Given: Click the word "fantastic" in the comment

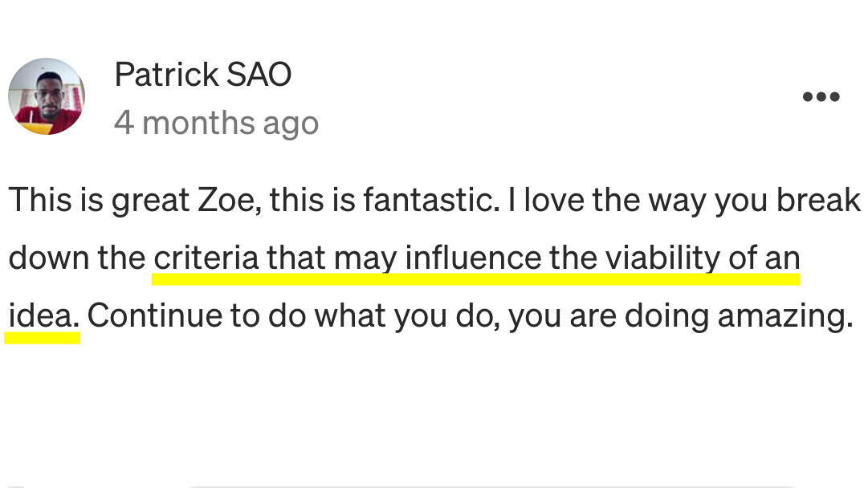Looking at the screenshot, I should pos(426,201).
